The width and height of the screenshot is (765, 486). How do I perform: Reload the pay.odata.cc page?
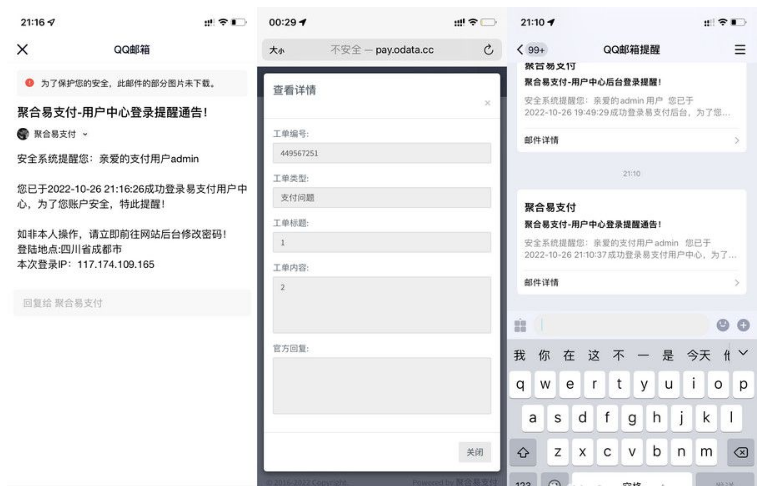click(488, 50)
